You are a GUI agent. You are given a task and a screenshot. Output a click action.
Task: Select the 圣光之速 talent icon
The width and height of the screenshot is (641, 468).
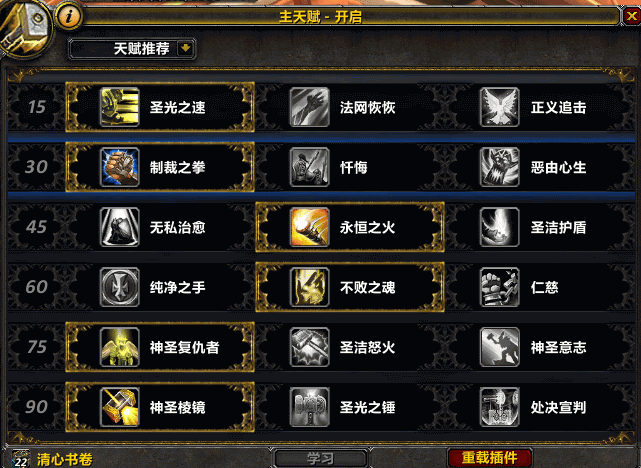(x=120, y=107)
